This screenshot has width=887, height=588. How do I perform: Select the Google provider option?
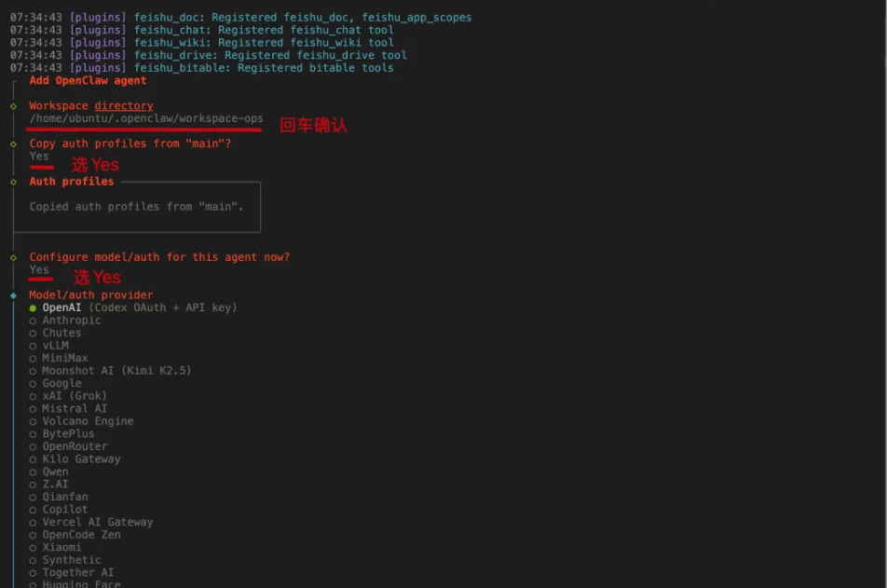56,383
